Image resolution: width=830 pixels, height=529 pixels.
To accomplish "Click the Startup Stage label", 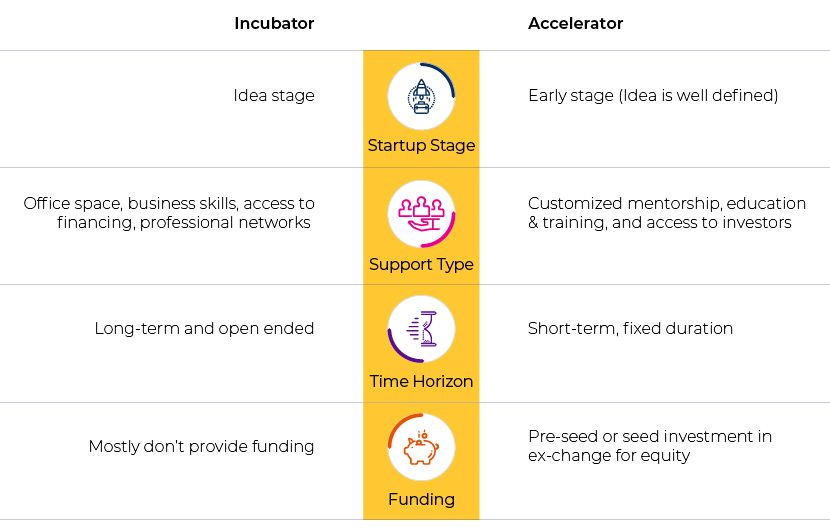I will click(x=421, y=146).
